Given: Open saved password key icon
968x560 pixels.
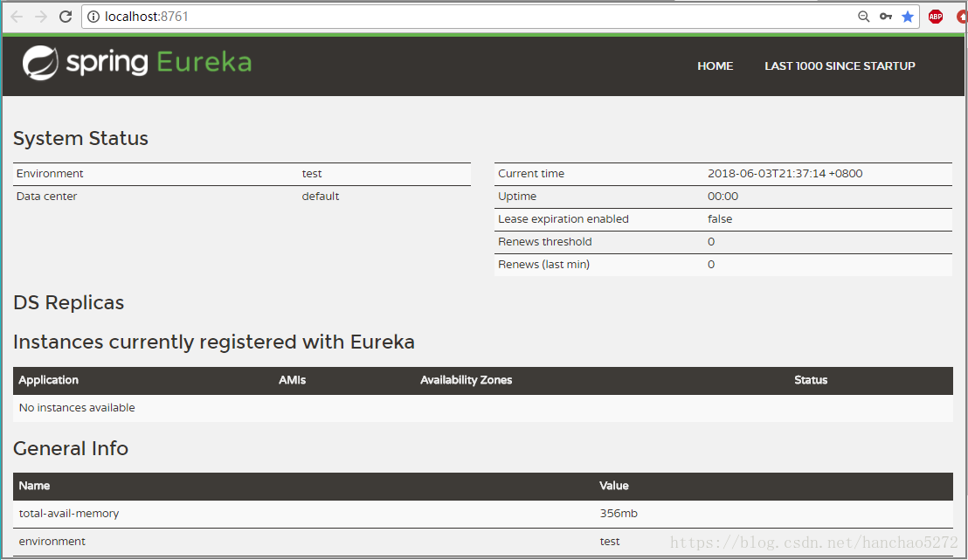Looking at the screenshot, I should [x=886, y=17].
